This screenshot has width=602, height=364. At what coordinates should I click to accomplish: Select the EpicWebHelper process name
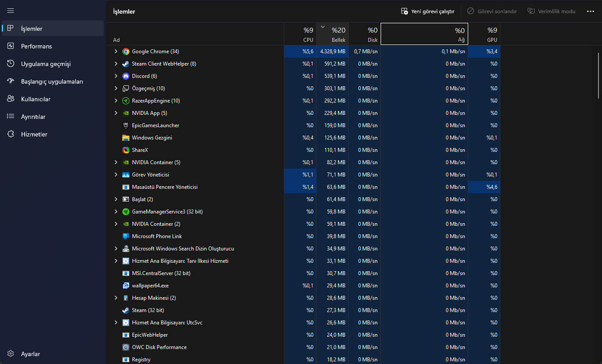tap(150, 335)
